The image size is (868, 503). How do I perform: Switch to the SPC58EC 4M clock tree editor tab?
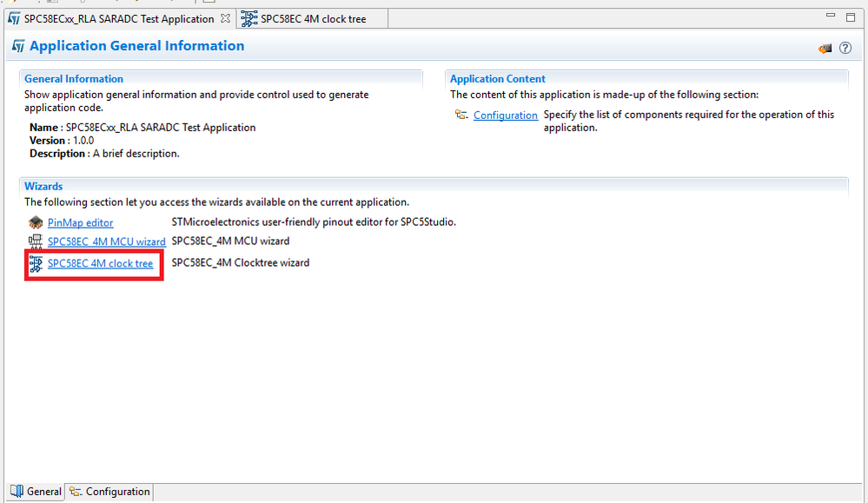(314, 19)
